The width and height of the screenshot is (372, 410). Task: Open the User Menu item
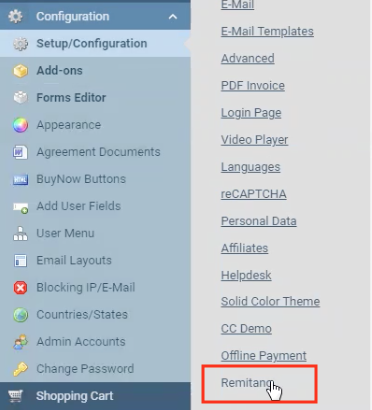pos(65,233)
